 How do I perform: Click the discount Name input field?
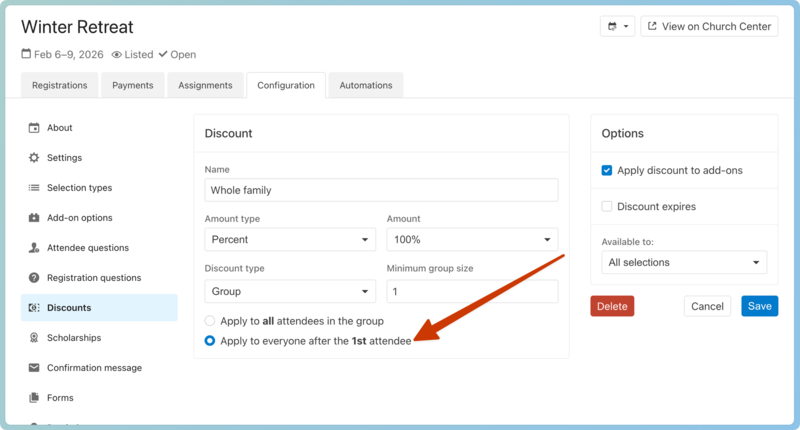[381, 190]
